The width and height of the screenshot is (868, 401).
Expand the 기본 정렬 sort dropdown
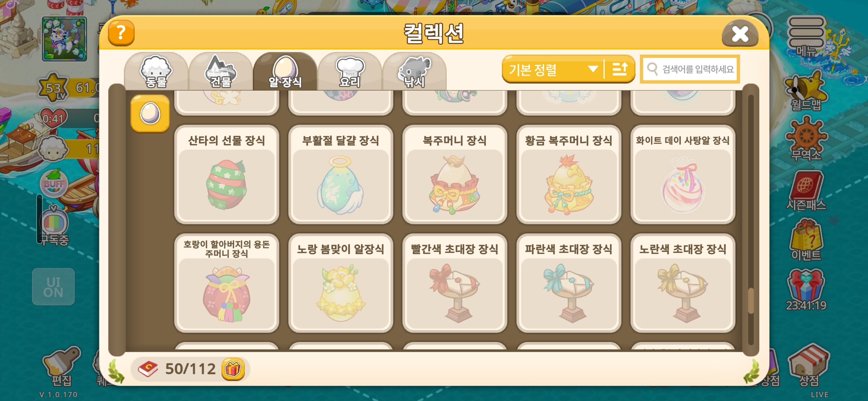553,69
